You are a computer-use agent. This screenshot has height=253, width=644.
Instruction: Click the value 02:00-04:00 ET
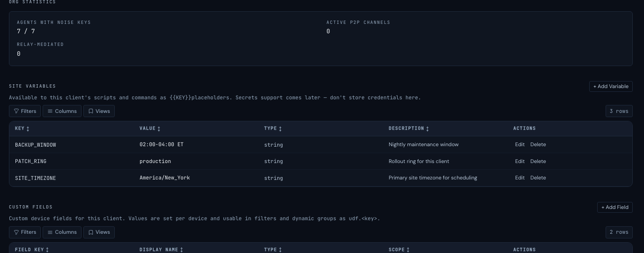(162, 144)
